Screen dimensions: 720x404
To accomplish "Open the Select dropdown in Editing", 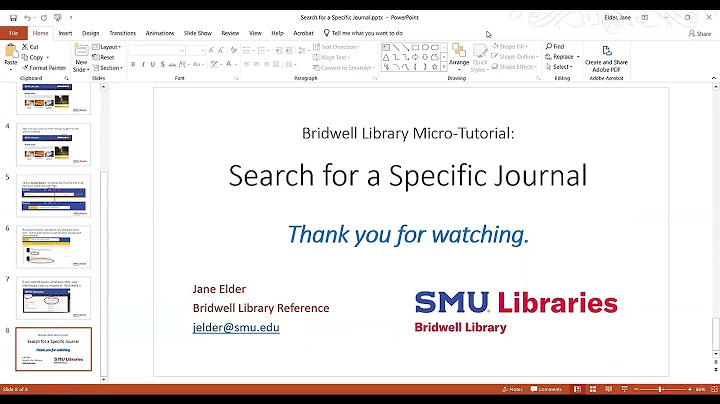I will (x=559, y=67).
